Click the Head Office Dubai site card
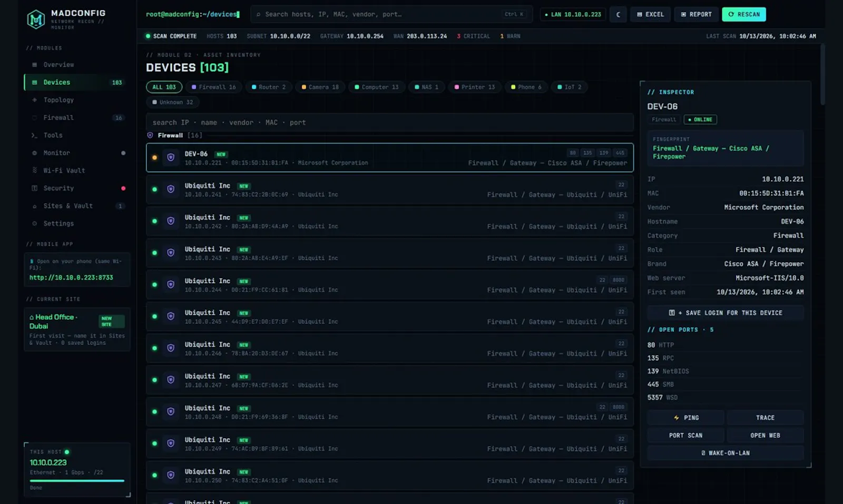 click(77, 329)
